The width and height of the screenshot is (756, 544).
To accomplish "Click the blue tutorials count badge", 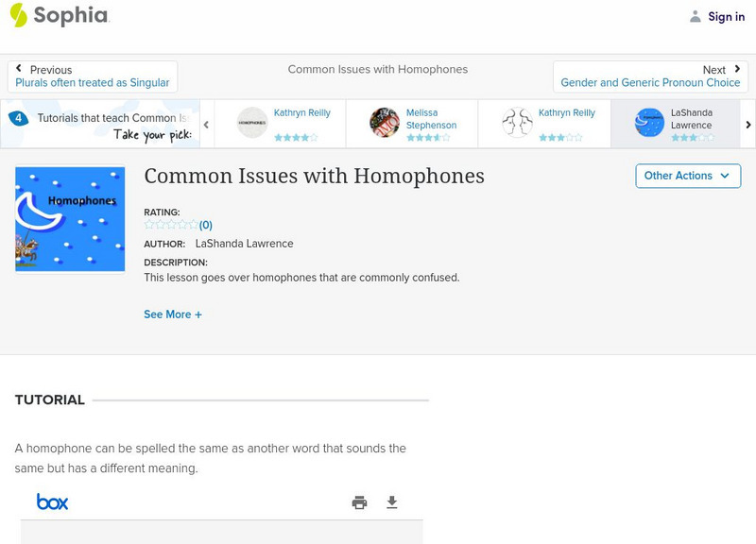I will coord(18,118).
